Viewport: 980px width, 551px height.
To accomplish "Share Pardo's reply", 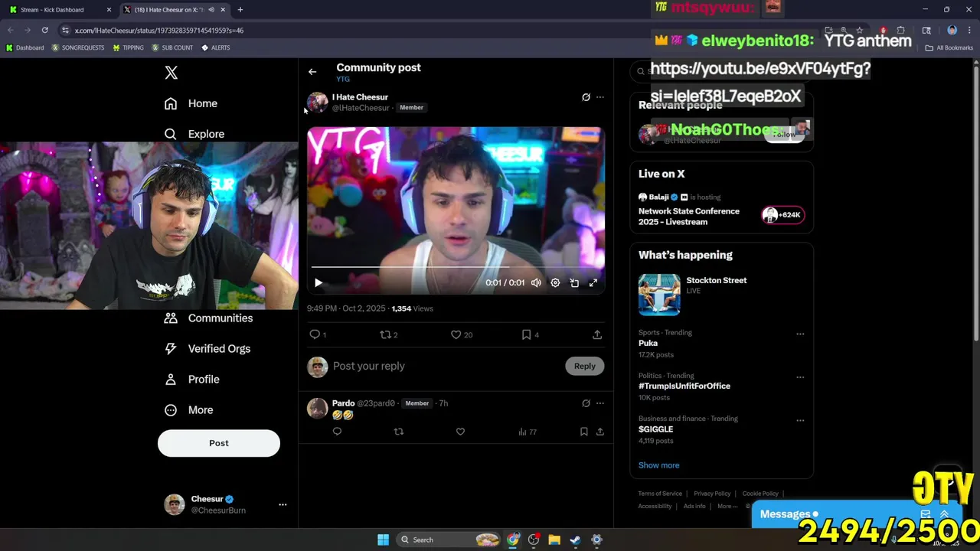I will (x=600, y=432).
